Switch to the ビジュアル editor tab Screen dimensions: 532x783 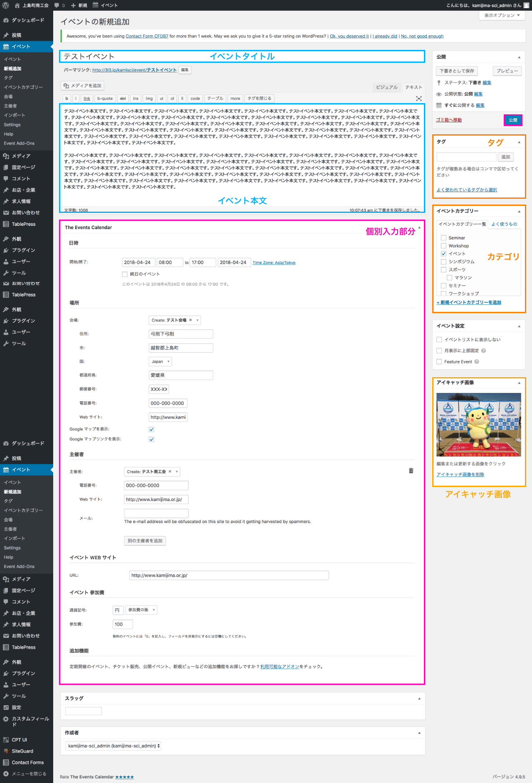click(x=387, y=87)
